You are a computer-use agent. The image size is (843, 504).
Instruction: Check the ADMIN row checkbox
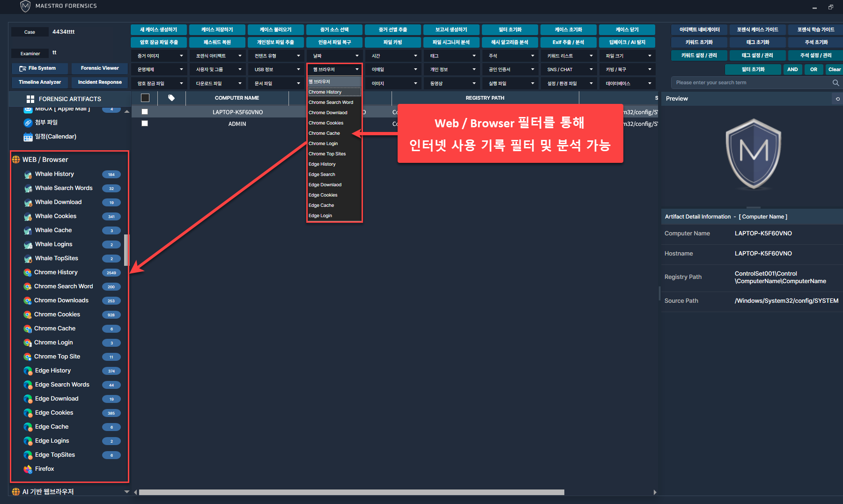click(x=145, y=124)
